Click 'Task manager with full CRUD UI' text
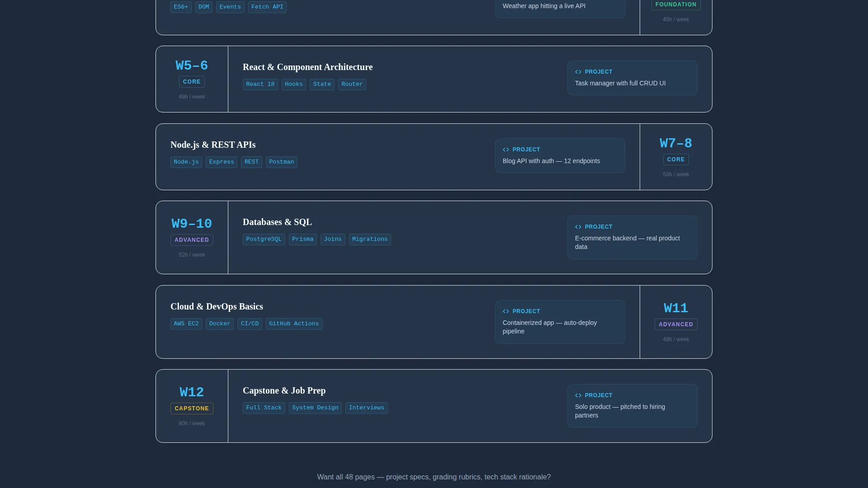The image size is (868, 488). click(x=620, y=83)
